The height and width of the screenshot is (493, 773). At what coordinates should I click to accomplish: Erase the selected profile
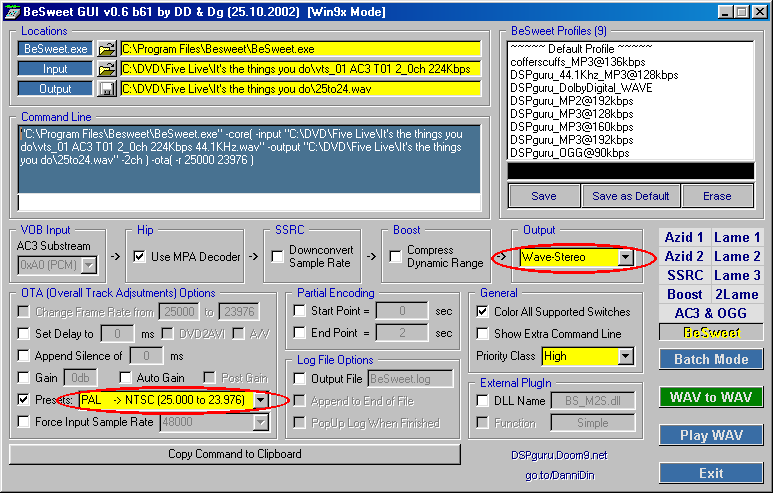coord(717,196)
